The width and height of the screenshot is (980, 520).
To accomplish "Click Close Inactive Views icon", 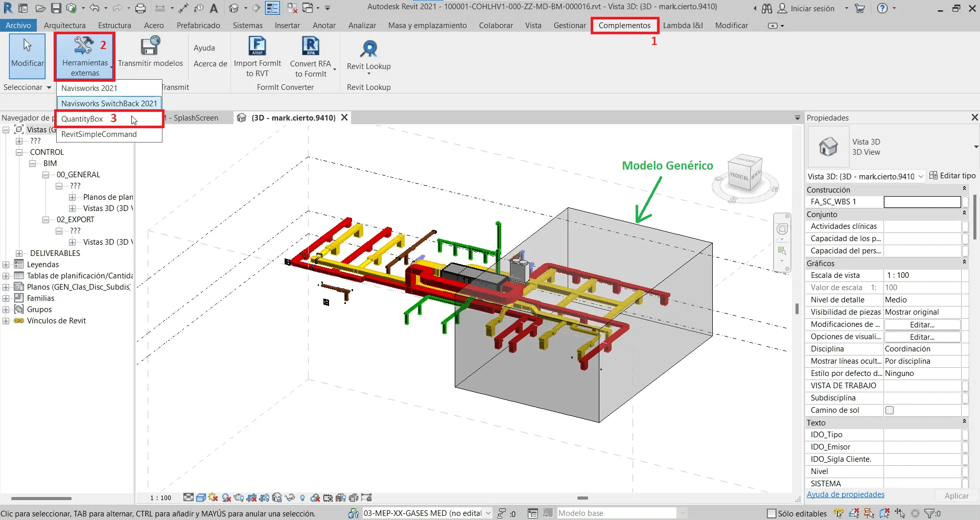I will 292,8.
